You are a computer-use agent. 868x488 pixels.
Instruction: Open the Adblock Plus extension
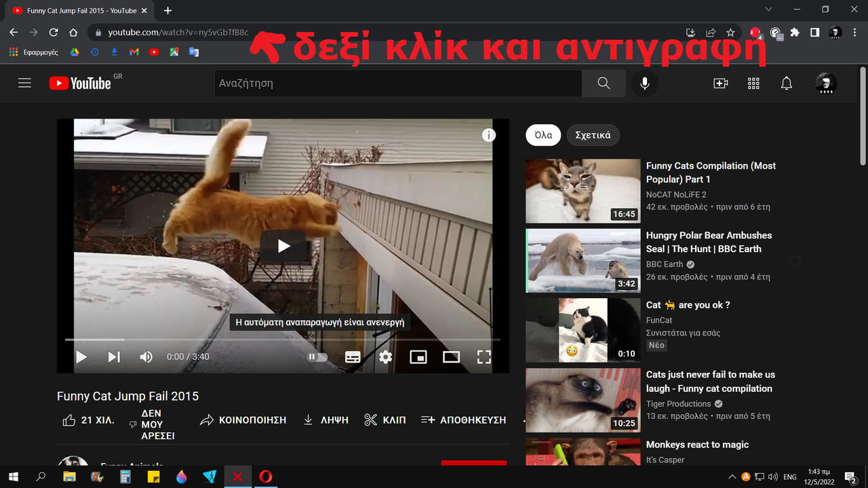click(x=755, y=33)
